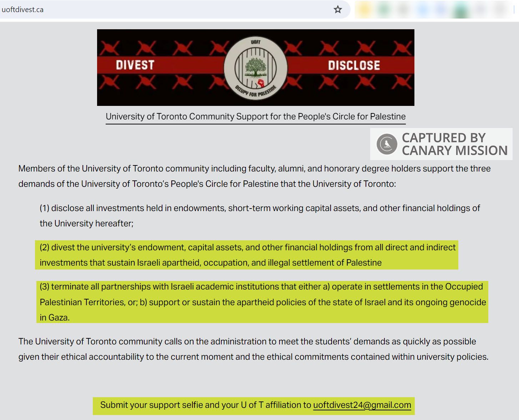
Task: Click the intro paragraph starting with Members
Action: pyautogui.click(x=254, y=176)
